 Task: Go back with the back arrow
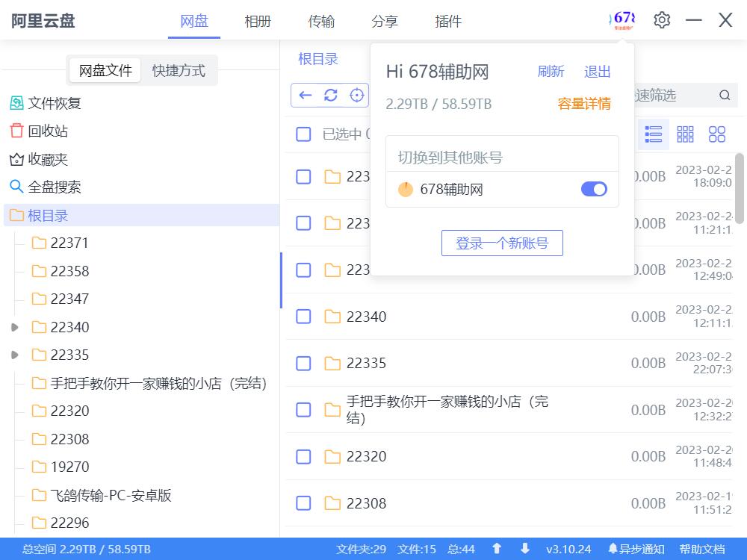tap(306, 95)
